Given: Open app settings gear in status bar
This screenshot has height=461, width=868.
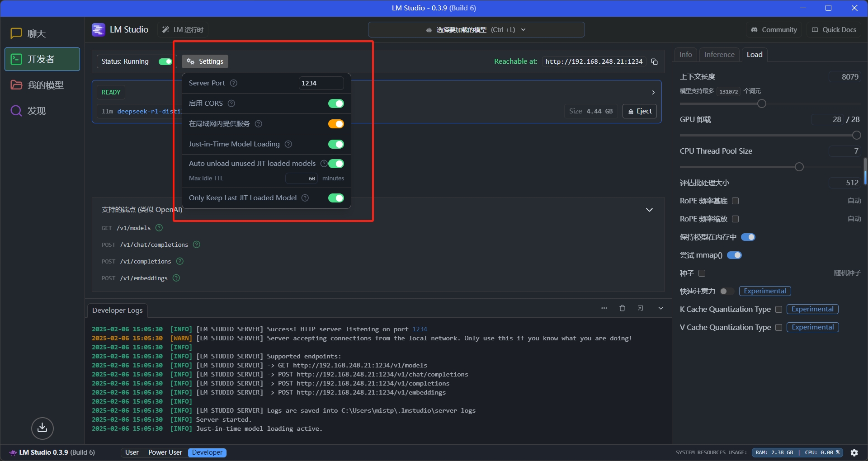Looking at the screenshot, I should pos(854,452).
